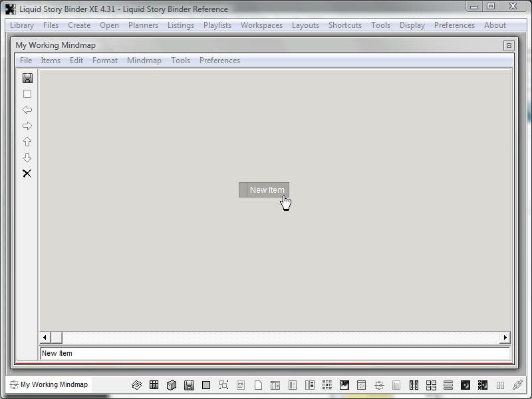This screenshot has height=399, width=532.
Task: Click the empty square icon in the mindmap sidebar
Action: (27, 94)
